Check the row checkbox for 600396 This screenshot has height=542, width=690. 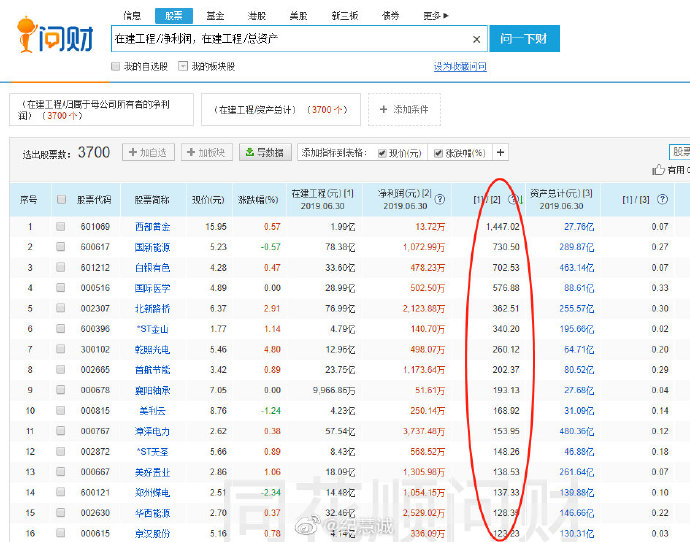(x=61, y=329)
